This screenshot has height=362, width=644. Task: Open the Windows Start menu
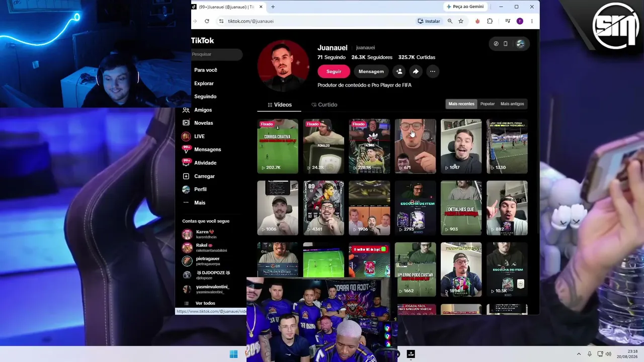233,354
